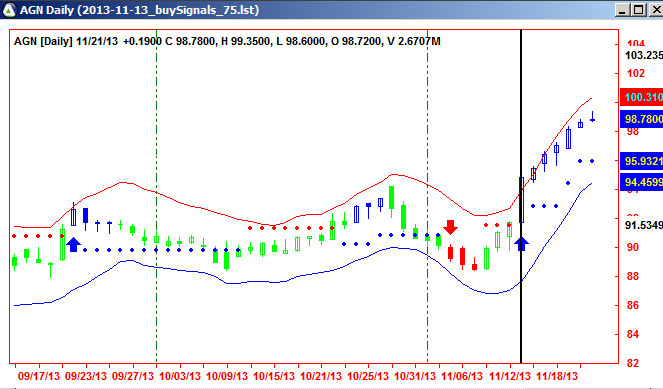Click the 82 price axis label

click(633, 363)
